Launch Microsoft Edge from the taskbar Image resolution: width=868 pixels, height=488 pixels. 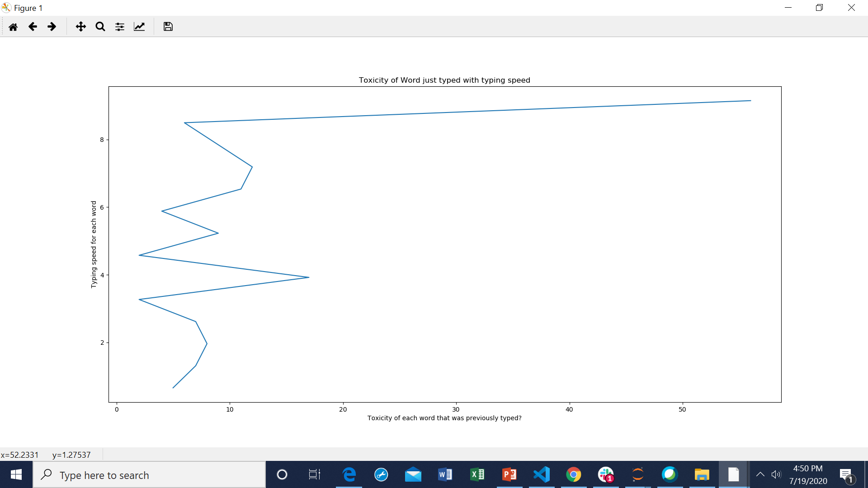pyautogui.click(x=349, y=474)
